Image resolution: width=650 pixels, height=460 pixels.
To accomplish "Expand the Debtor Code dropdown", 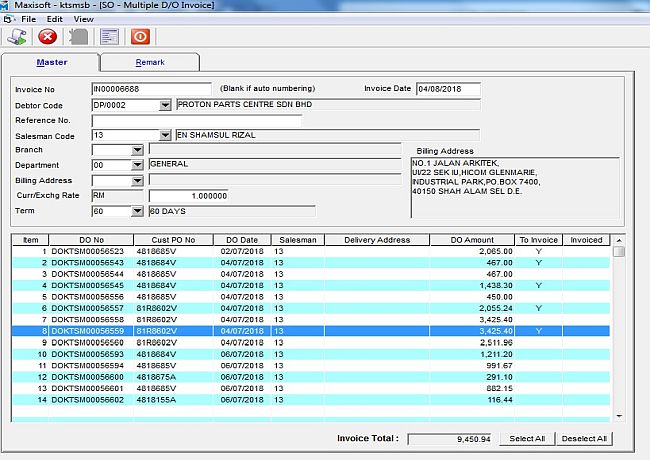I will point(165,105).
